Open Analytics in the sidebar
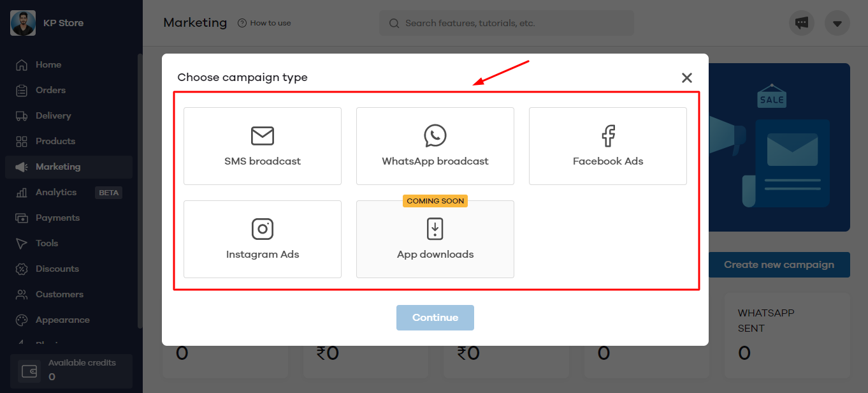 [56, 193]
